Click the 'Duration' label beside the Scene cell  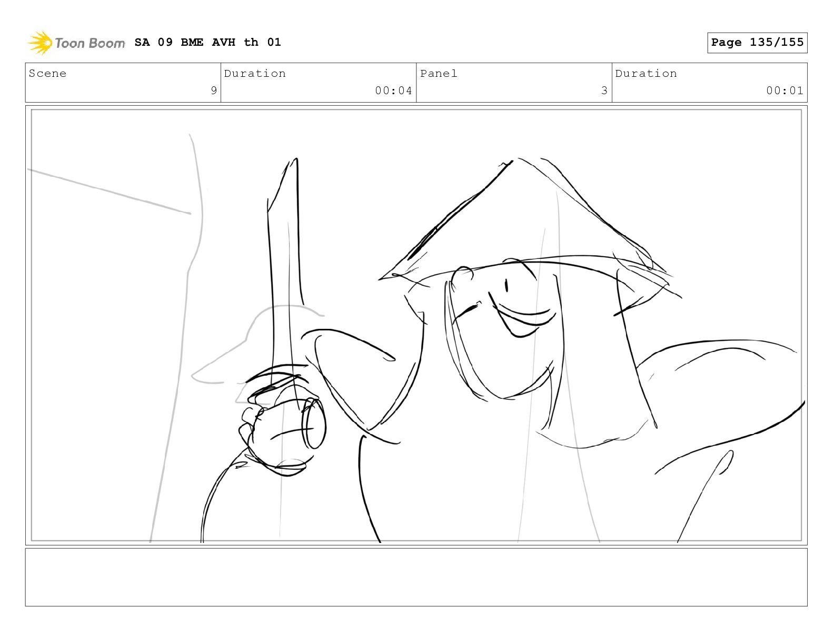pyautogui.click(x=255, y=74)
